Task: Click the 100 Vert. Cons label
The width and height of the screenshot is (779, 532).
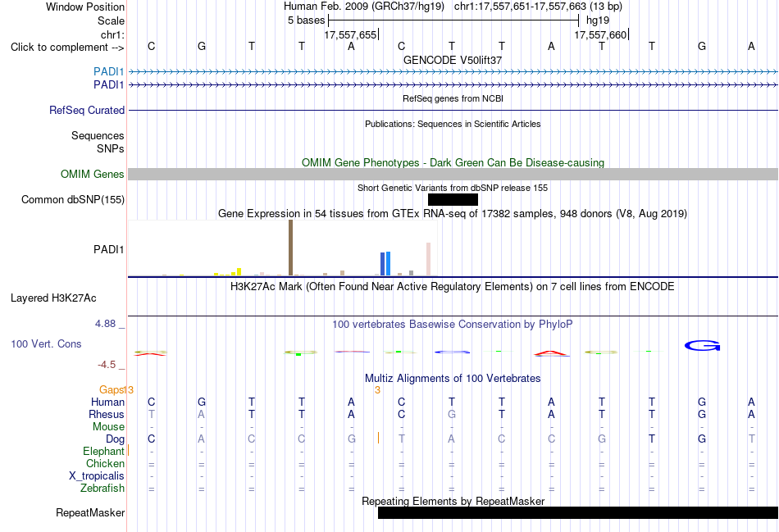Action: [46, 343]
